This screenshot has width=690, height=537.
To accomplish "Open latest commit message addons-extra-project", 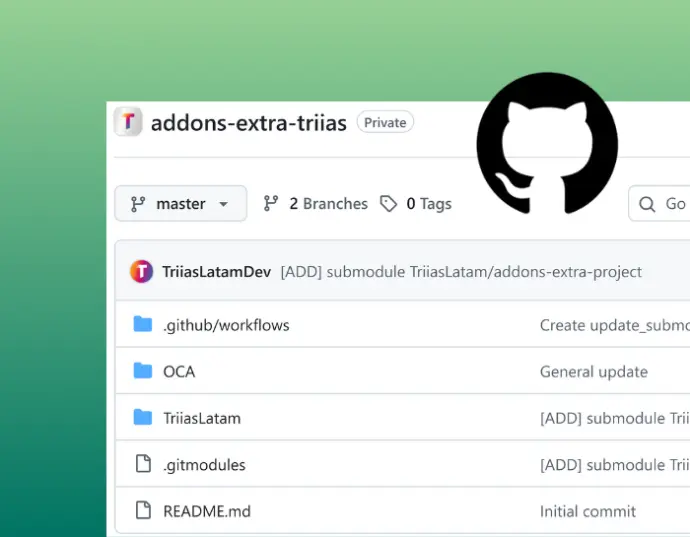I will (461, 272).
